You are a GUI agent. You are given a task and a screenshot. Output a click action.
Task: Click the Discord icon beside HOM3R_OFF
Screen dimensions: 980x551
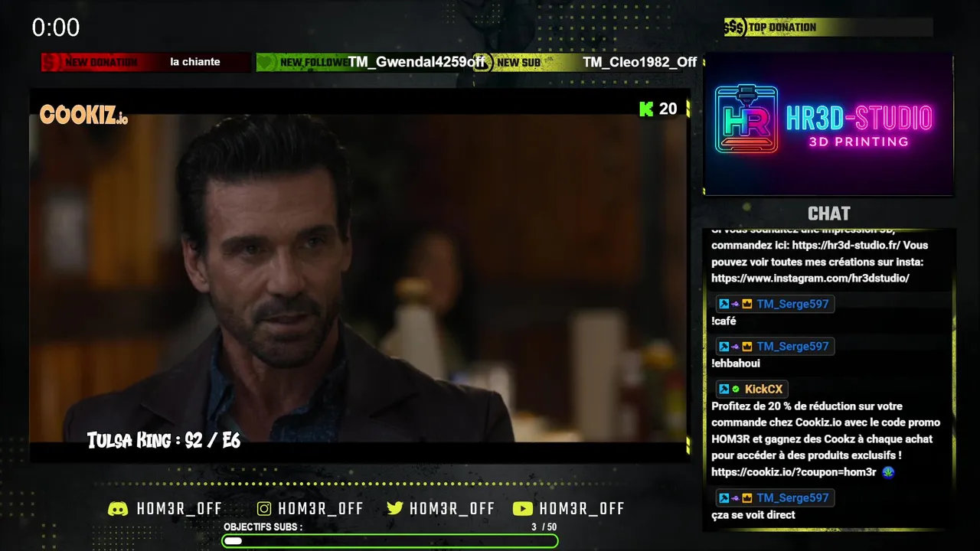(118, 509)
